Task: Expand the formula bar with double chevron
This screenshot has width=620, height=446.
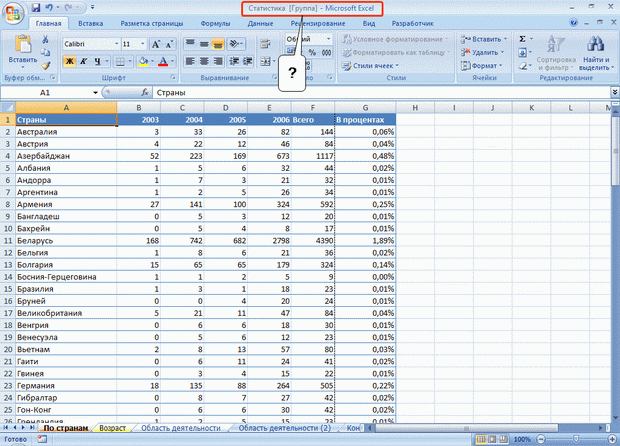Action: 615,92
